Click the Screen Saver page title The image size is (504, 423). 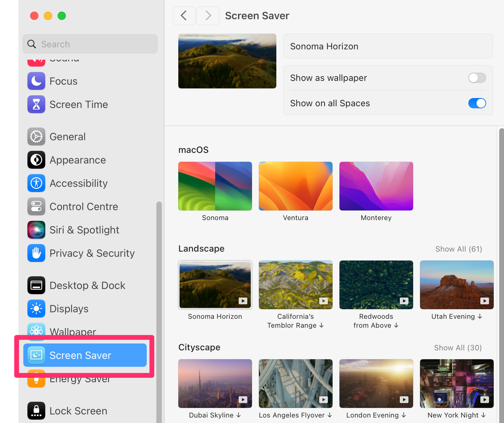(257, 16)
